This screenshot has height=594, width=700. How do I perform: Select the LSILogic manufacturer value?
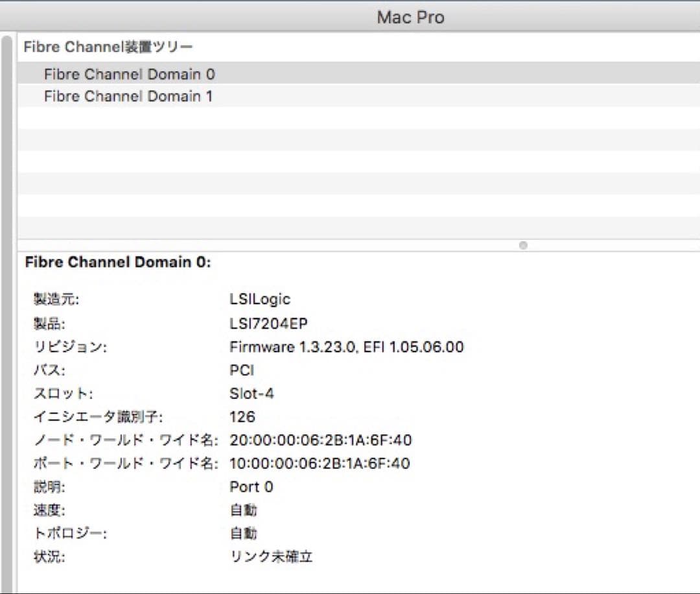click(x=260, y=299)
